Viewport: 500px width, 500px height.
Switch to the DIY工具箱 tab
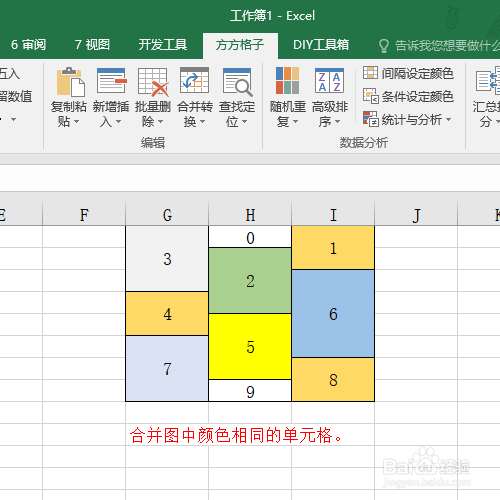(x=321, y=45)
